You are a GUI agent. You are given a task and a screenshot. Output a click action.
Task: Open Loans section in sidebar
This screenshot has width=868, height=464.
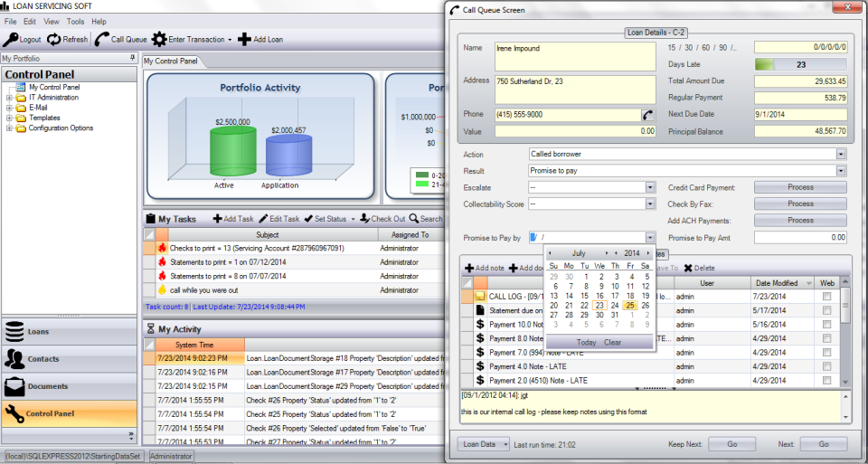70,332
